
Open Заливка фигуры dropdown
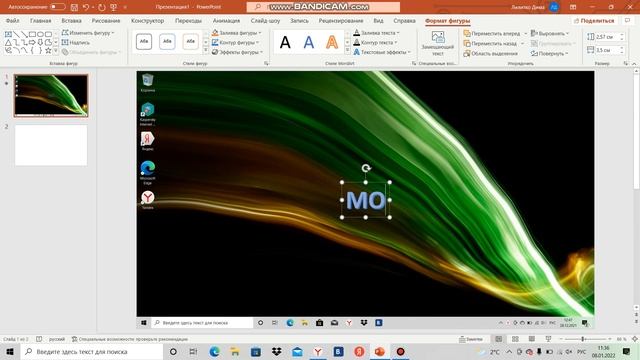click(x=237, y=33)
